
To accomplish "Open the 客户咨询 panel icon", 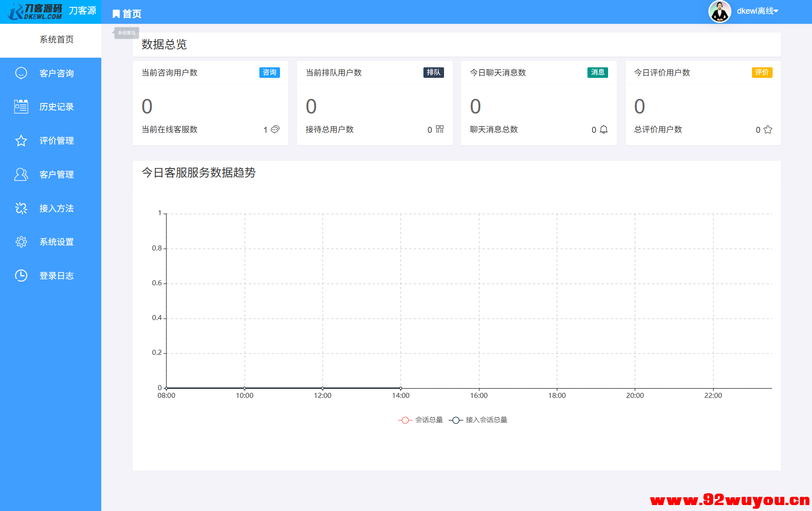I will [21, 73].
